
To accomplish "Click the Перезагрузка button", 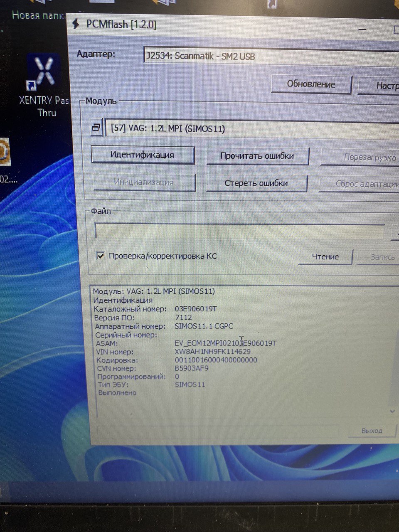I will (x=366, y=158).
